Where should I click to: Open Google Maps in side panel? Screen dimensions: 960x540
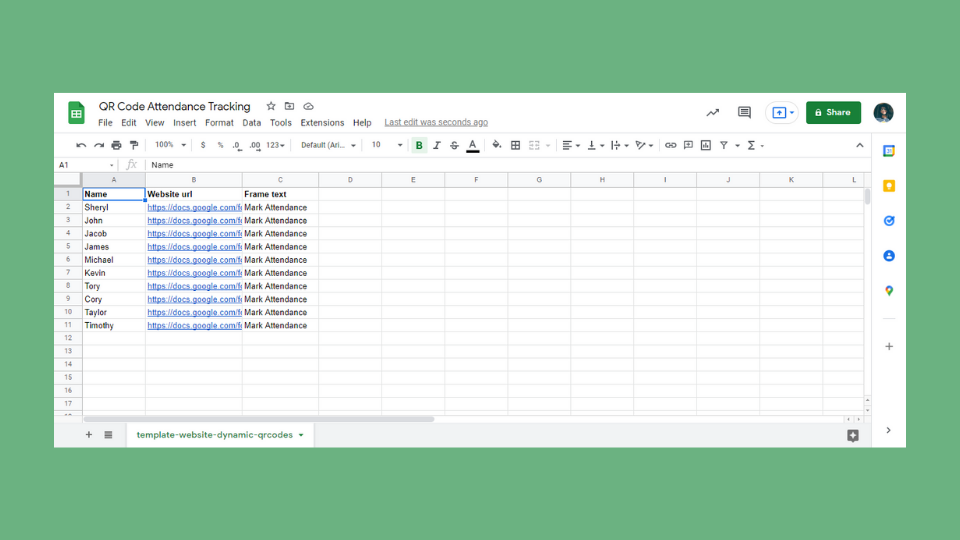888,291
